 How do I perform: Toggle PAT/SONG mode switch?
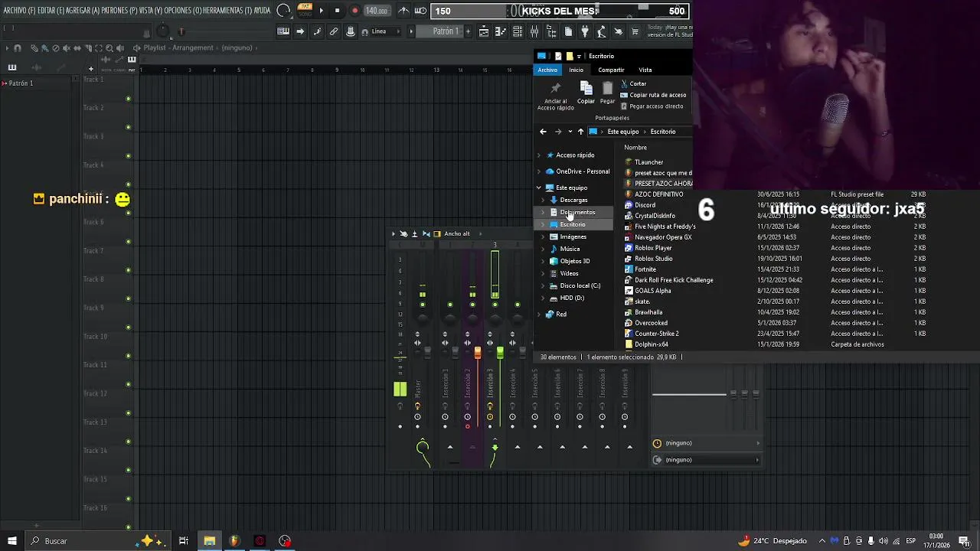pyautogui.click(x=304, y=11)
